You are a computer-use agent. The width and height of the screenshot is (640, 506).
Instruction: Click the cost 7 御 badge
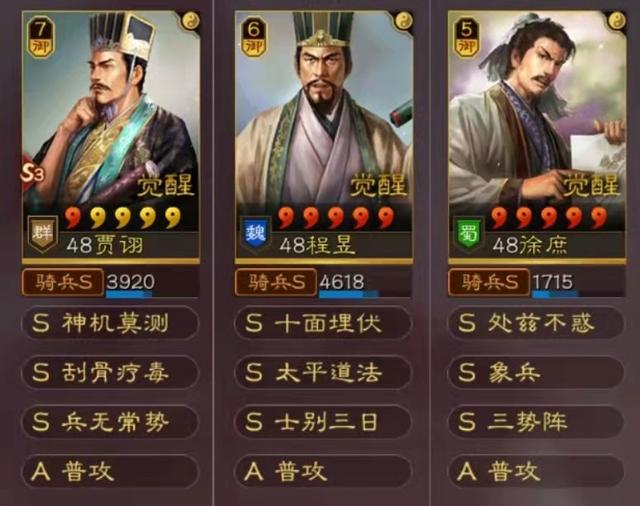41,37
